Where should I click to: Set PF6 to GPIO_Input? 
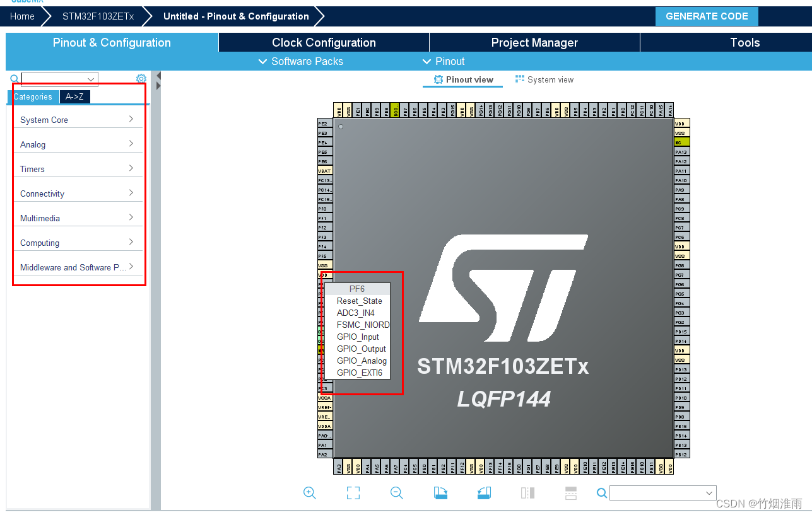pos(358,337)
